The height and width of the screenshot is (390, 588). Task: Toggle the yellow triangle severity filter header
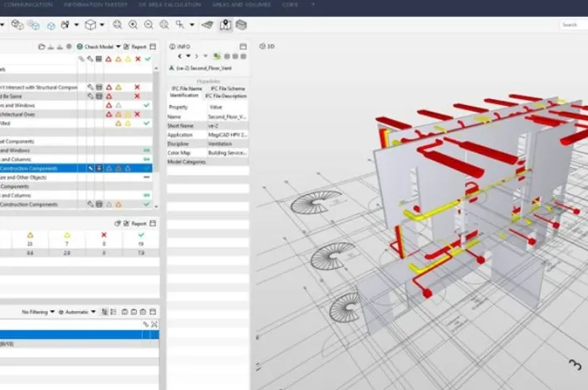(x=128, y=59)
